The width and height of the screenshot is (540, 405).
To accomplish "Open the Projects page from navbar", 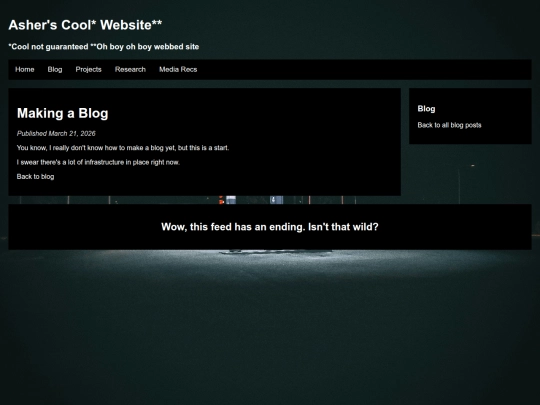I will click(x=89, y=70).
